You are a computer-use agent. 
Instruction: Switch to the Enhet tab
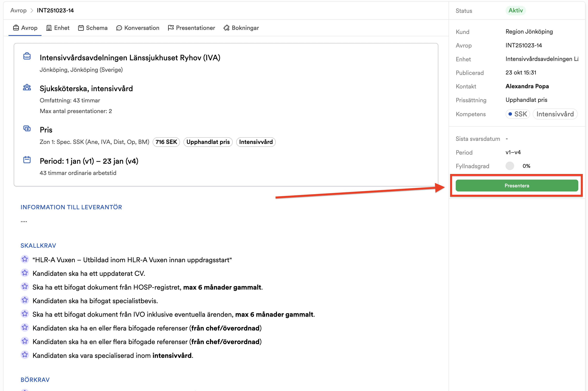click(58, 28)
